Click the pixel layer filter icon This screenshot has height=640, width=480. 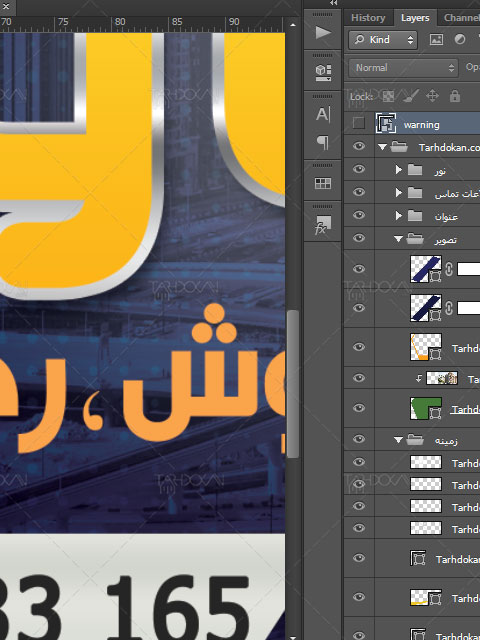436,40
